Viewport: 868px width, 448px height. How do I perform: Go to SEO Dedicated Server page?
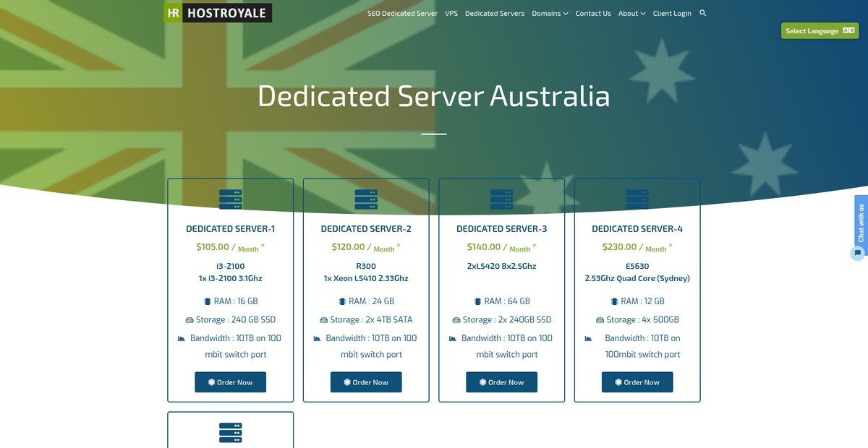tap(402, 13)
